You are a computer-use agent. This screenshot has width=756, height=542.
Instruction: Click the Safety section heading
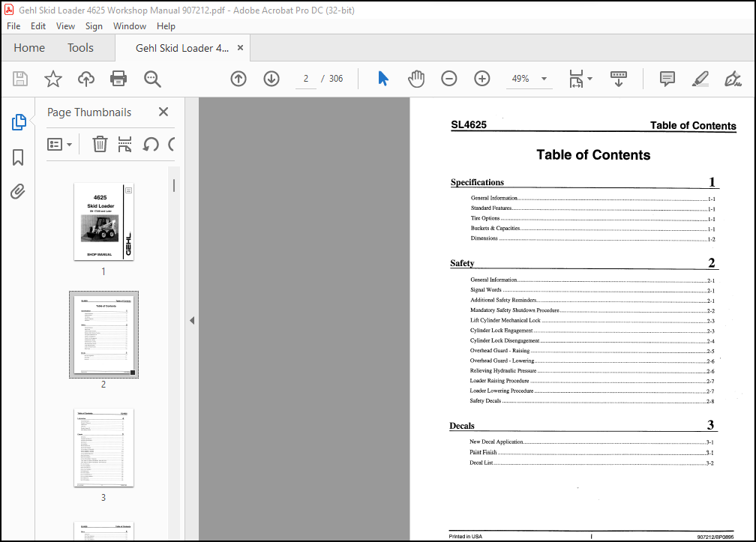462,263
